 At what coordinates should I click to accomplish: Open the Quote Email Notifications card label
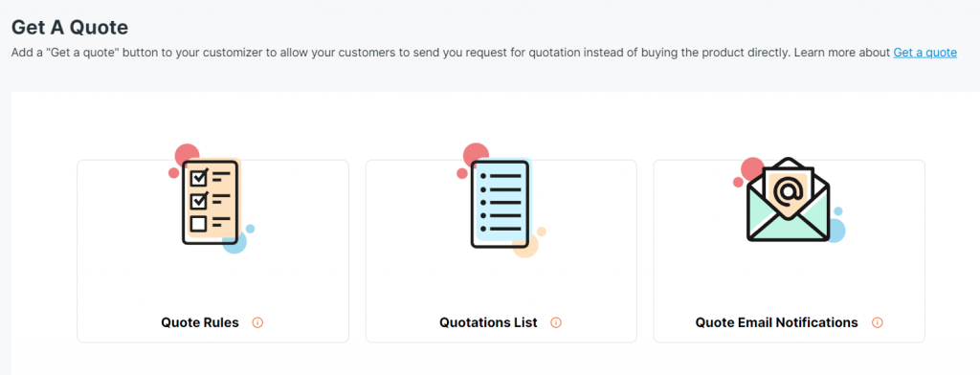click(x=776, y=323)
